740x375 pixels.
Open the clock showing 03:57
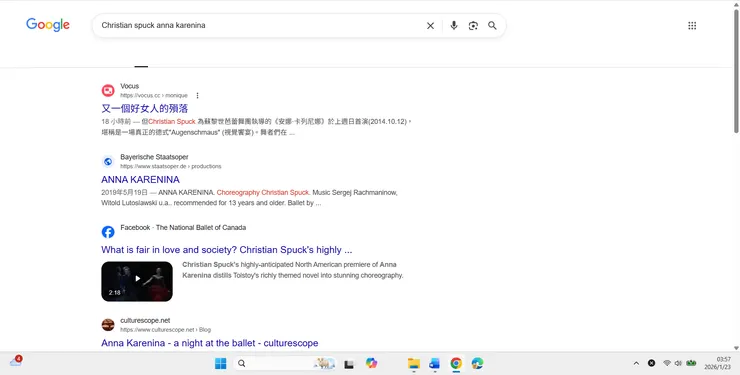717,363
